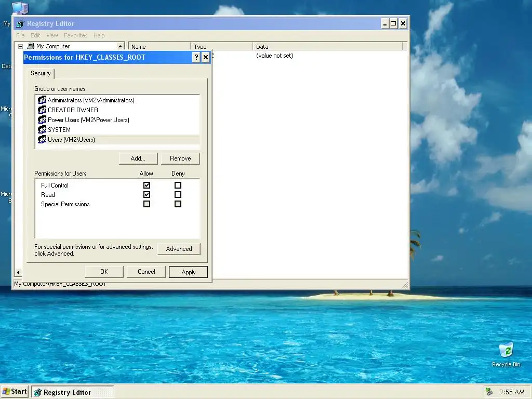Toggle Allow checkbox for Full Control
532x399 pixels.
click(x=147, y=185)
